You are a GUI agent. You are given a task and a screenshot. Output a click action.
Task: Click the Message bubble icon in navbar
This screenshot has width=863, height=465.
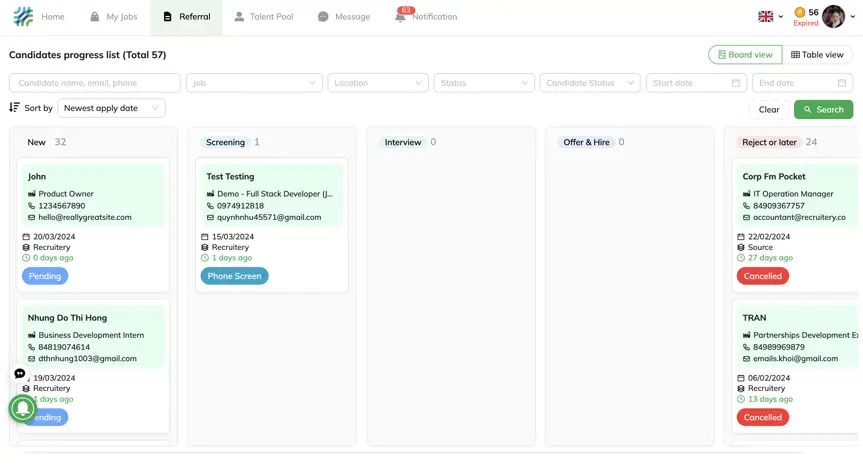(x=323, y=17)
